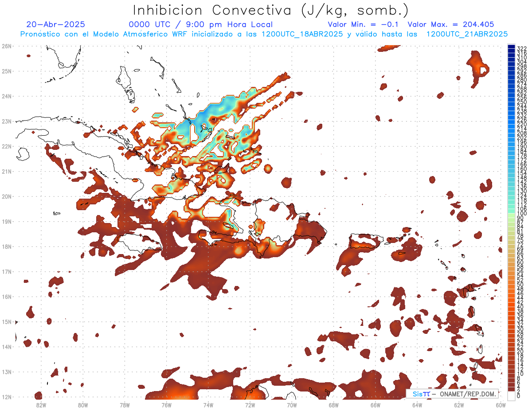Image resolution: width=532 pixels, height=411 pixels.
Task: Click the "82W" longitude label
Action: click(x=41, y=404)
